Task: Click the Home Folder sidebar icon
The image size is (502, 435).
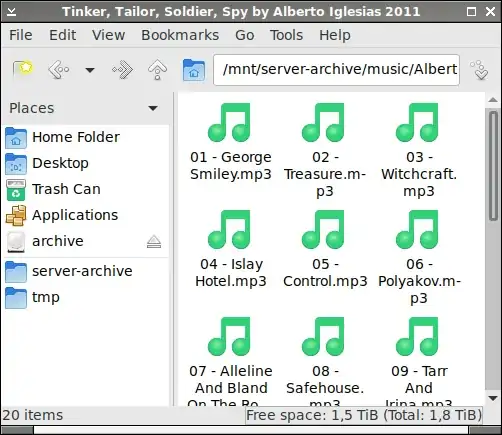Action: [x=16, y=138]
